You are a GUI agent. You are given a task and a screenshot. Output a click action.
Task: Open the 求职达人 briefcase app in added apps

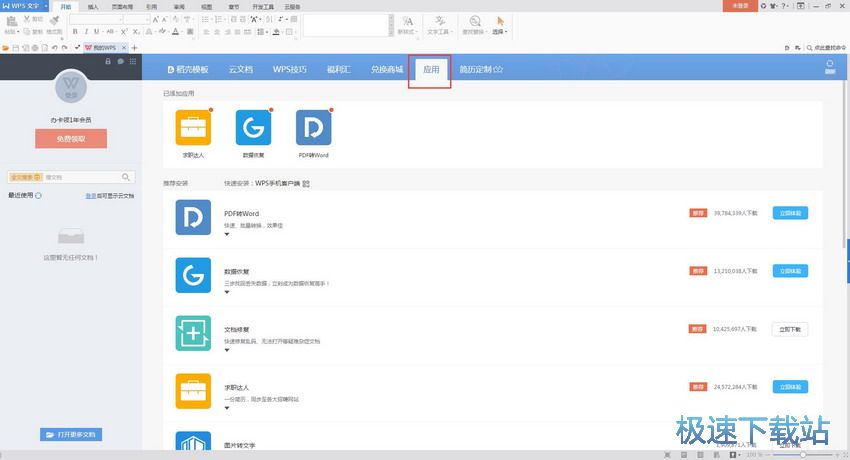click(x=193, y=128)
